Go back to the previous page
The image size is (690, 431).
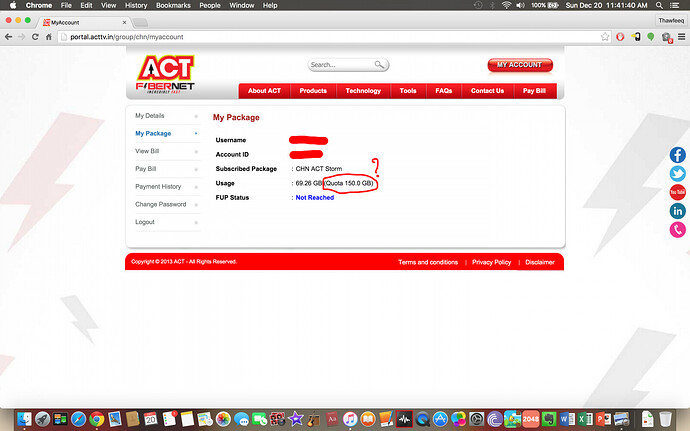tap(8, 37)
